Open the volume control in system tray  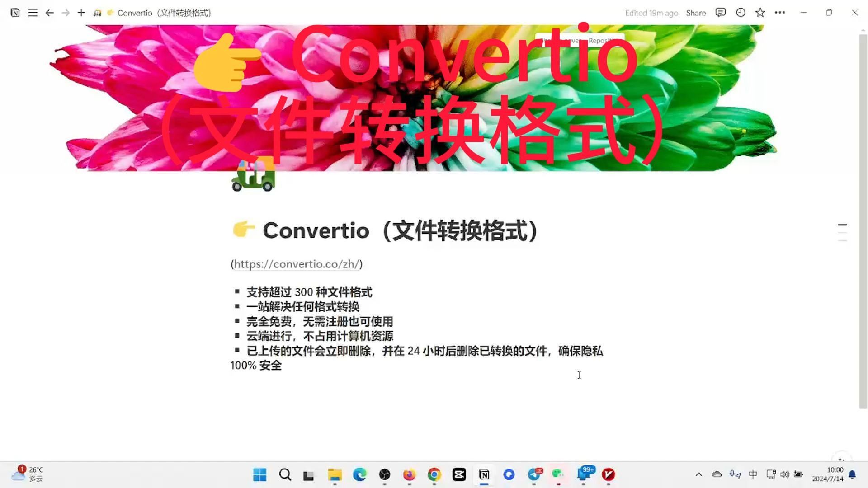tap(785, 474)
